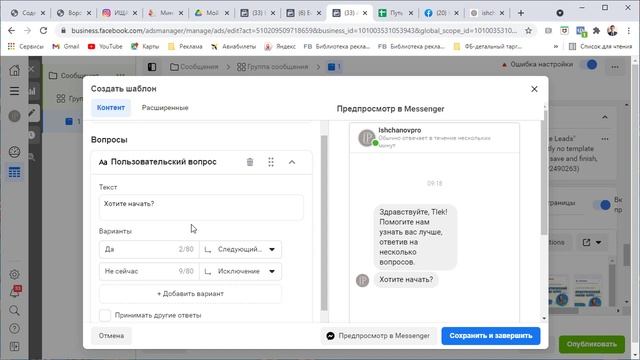Open the Реклама bookmarks folder
Viewport: 640px width, 360px height.
pyautogui.click(x=185, y=47)
